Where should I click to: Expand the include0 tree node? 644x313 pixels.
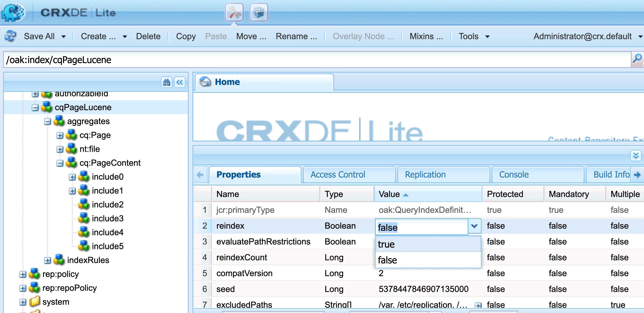pos(72,177)
